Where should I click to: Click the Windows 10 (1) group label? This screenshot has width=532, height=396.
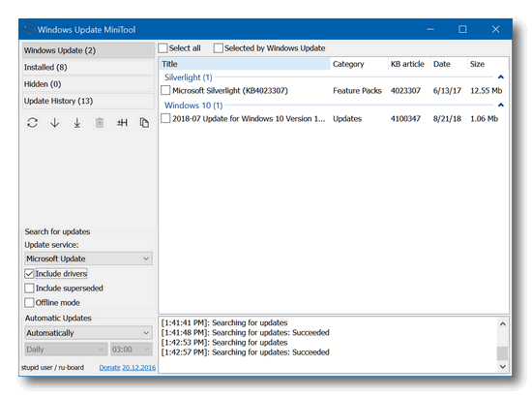click(x=193, y=106)
